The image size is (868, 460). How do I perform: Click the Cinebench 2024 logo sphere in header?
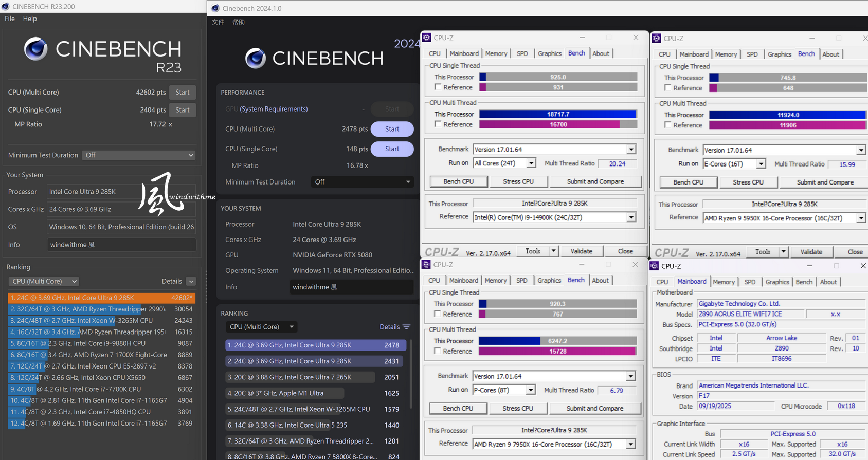256,58
